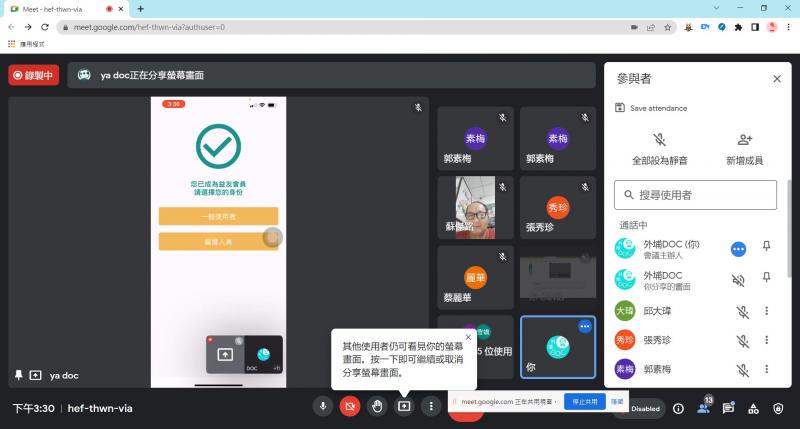Open host controls lock shield icon
The image size is (800, 429).
pos(778,409)
